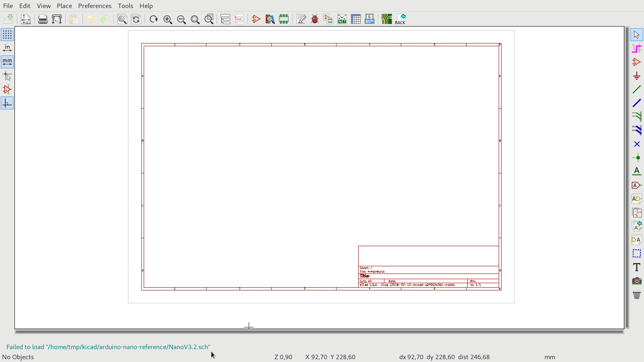Pick the Place Text tool
This screenshot has height=362, width=644.
636,267
